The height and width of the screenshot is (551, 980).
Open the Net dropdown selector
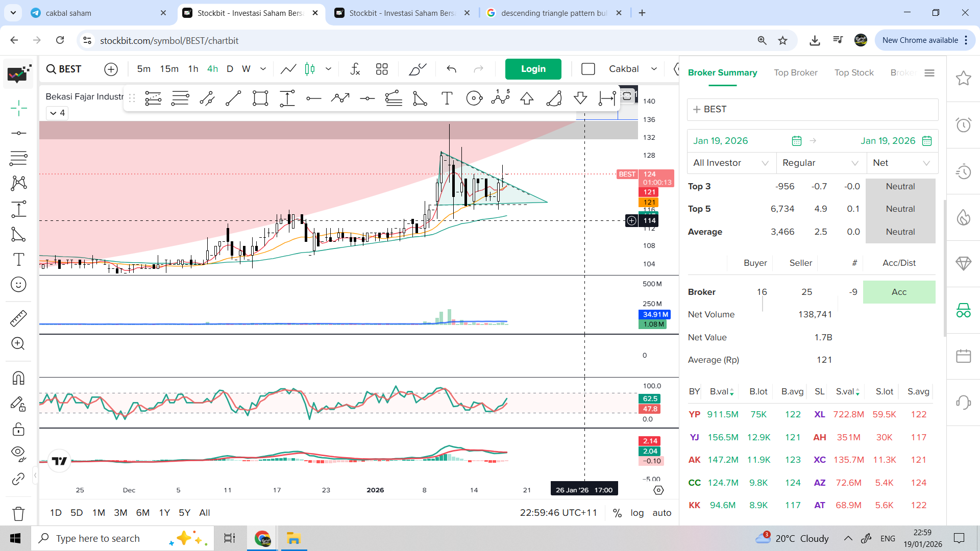point(901,163)
